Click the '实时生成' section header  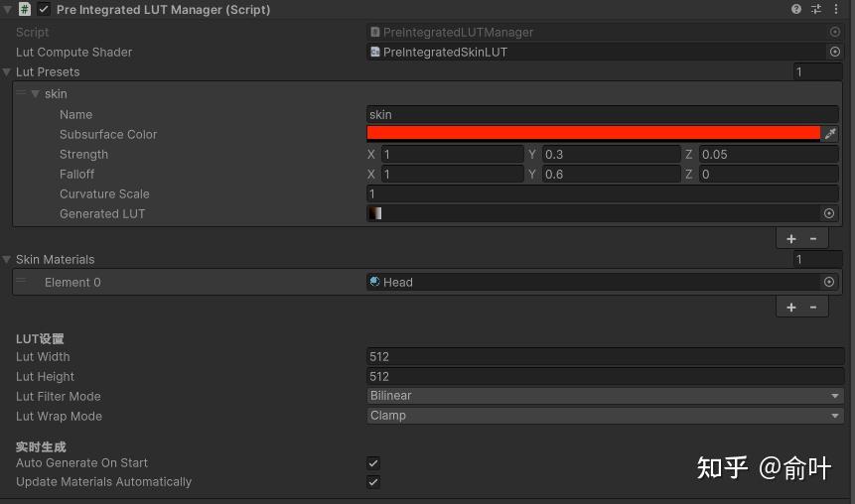coord(41,446)
